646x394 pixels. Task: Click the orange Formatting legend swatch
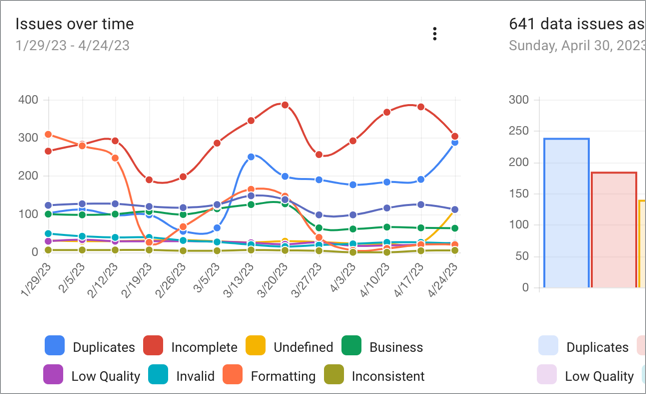pyautogui.click(x=233, y=374)
